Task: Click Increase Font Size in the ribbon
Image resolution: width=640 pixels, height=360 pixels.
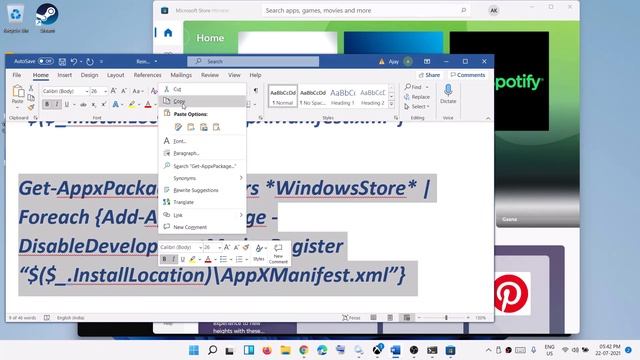Action: (x=113, y=91)
